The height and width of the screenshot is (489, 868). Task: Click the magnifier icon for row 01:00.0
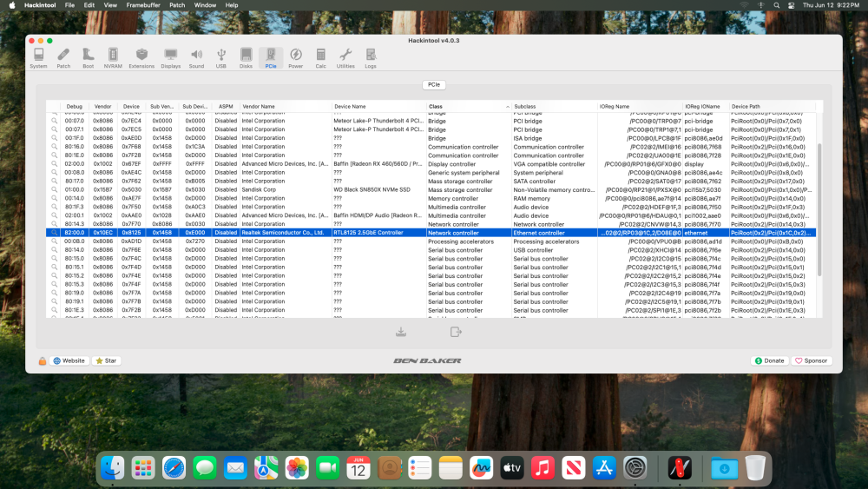[x=54, y=189]
